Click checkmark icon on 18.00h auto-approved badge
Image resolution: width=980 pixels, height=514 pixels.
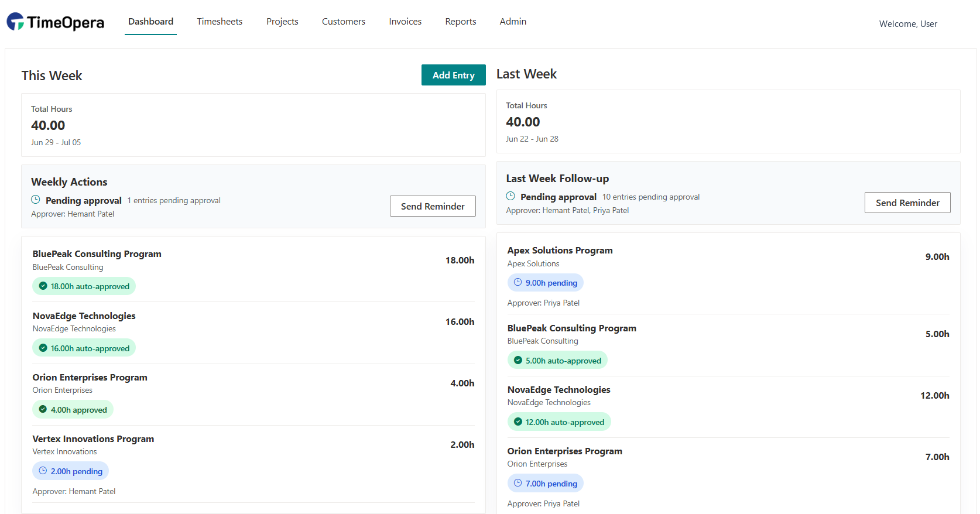pyautogui.click(x=43, y=286)
